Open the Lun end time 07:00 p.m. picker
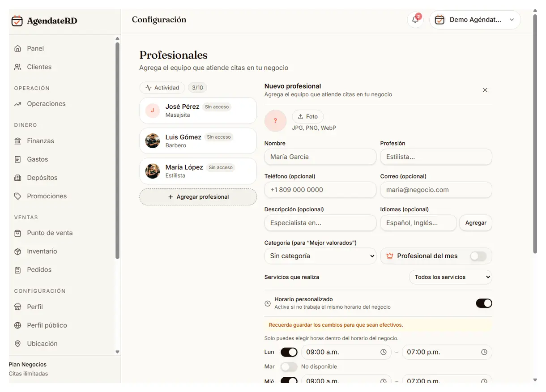This screenshot has height=392, width=546. 447,352
